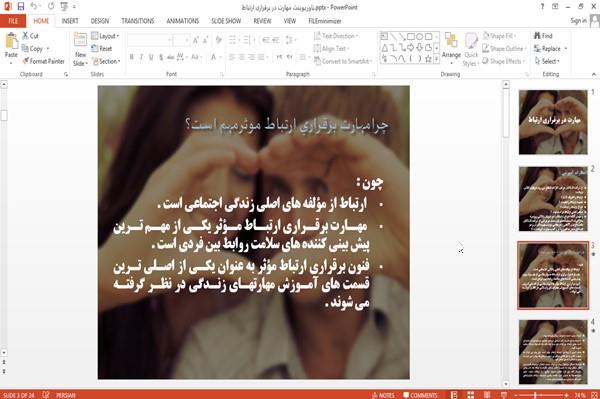The image size is (600, 399).
Task: Toggle Underline formatting
Action: pos(151,57)
